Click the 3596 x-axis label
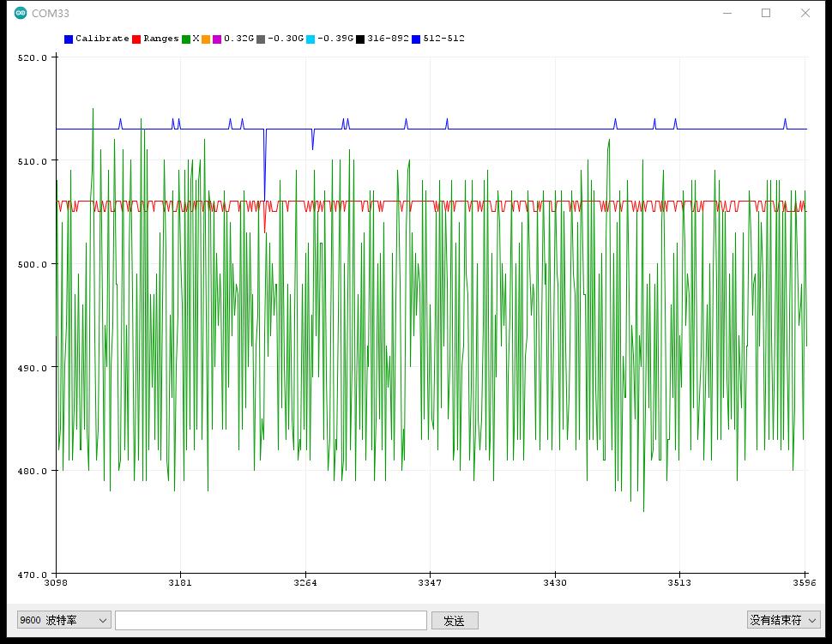The image size is (832, 644). (805, 582)
